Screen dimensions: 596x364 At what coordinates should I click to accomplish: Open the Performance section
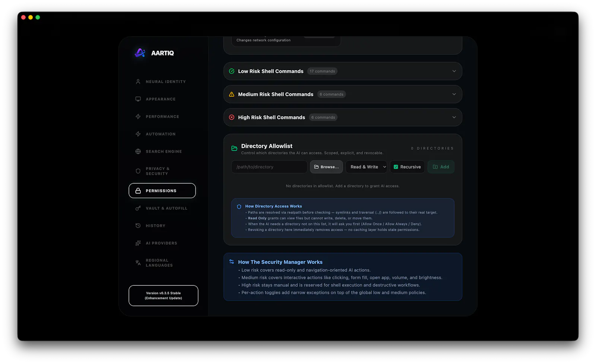coord(162,117)
